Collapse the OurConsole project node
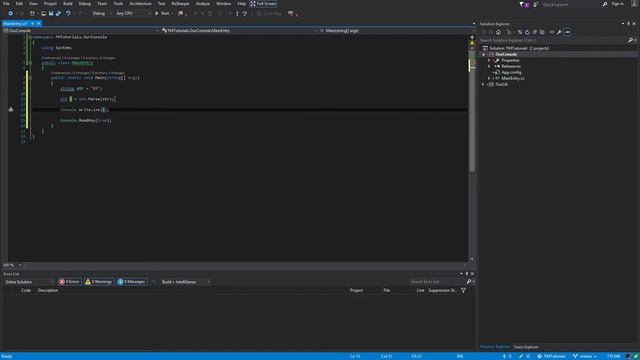 click(484, 54)
